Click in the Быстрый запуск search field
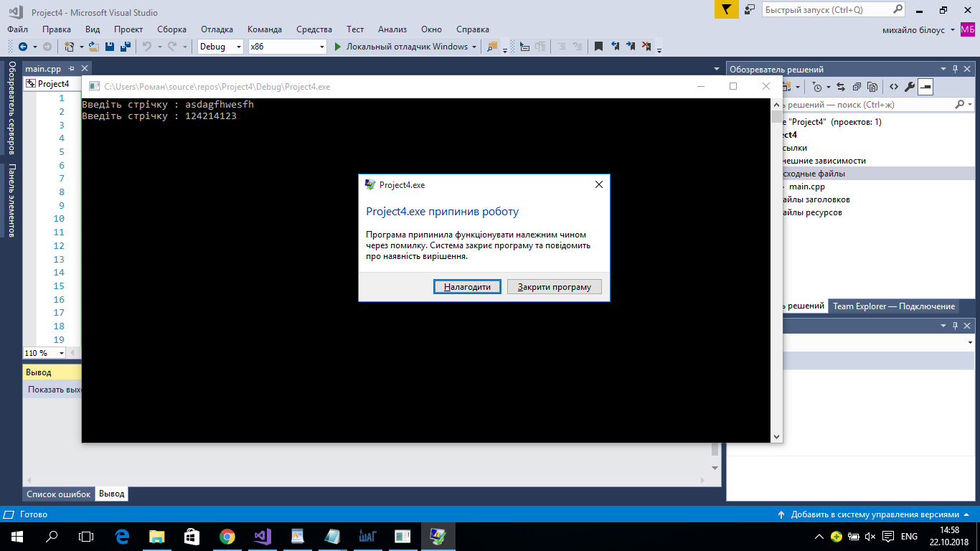Viewport: 980px width, 551px height. coord(825,10)
